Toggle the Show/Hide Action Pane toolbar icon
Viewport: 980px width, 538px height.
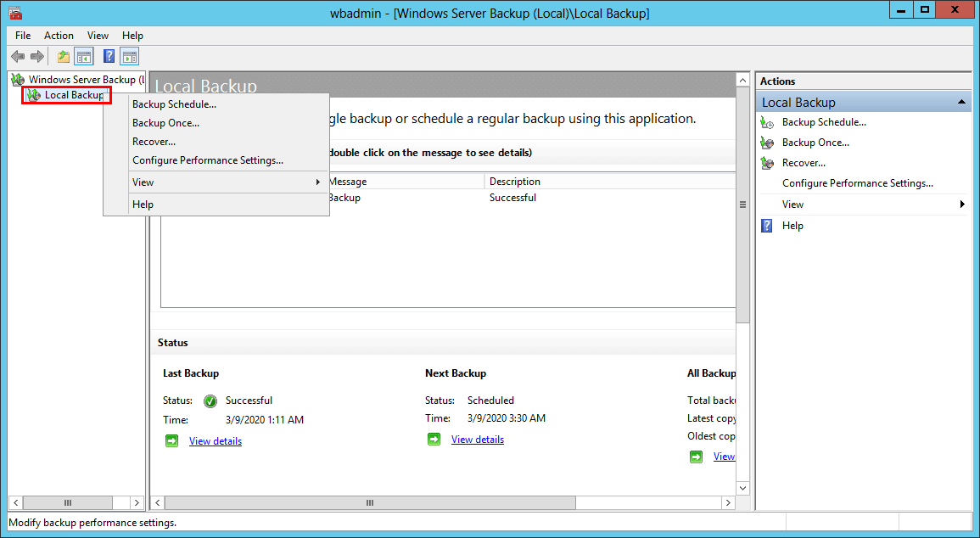129,57
